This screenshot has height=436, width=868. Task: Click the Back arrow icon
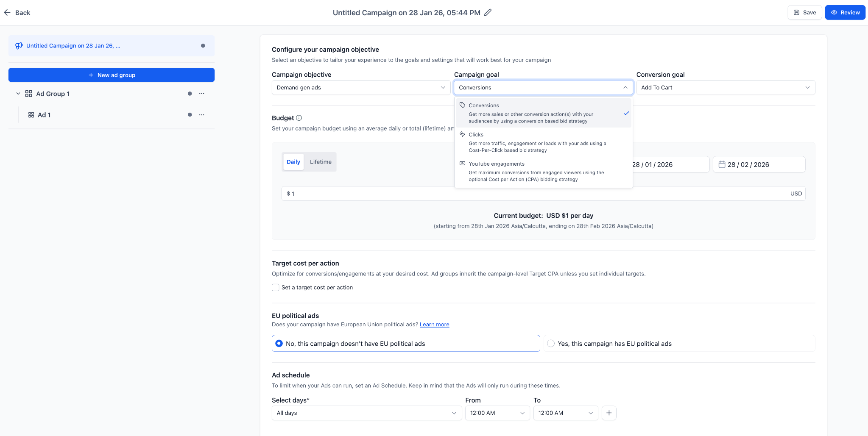click(x=7, y=13)
